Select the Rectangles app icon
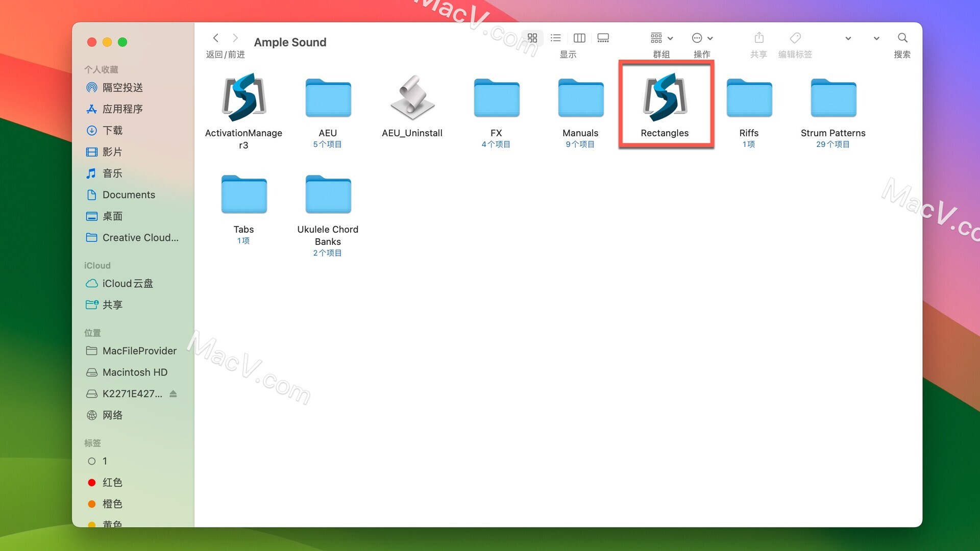Image resolution: width=980 pixels, height=551 pixels. (x=665, y=97)
